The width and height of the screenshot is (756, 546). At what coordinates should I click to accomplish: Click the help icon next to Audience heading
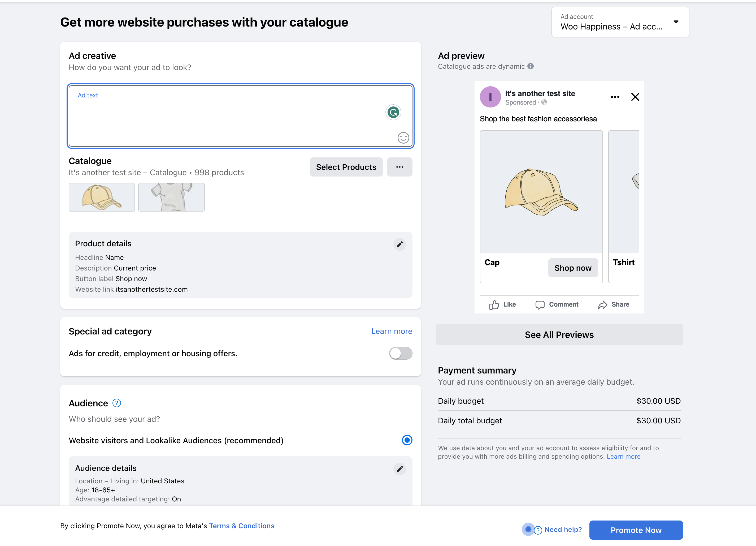[117, 403]
